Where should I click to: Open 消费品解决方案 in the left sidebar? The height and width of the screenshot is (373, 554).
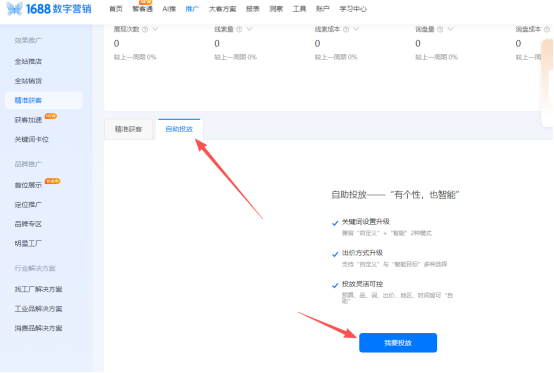[38, 328]
